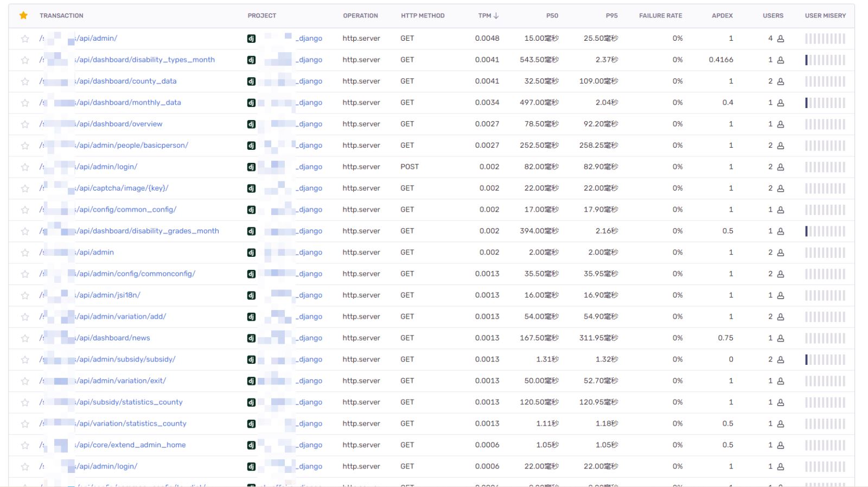Viewport: 868px width, 487px height.
Task: Click users icon in the disability_types_month row
Action: tap(780, 60)
